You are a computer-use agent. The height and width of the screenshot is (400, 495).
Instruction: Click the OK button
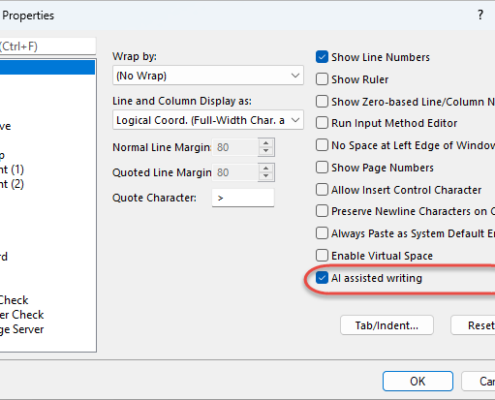(x=418, y=381)
